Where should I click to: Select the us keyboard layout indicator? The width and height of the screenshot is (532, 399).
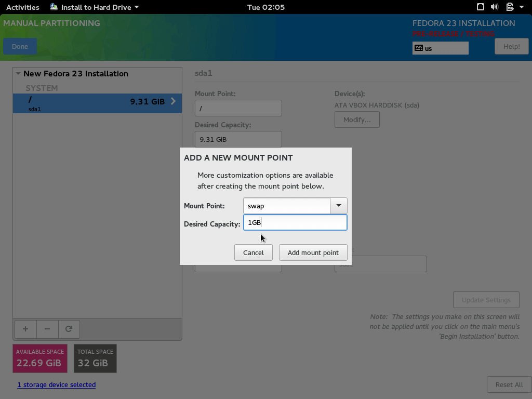click(x=441, y=48)
